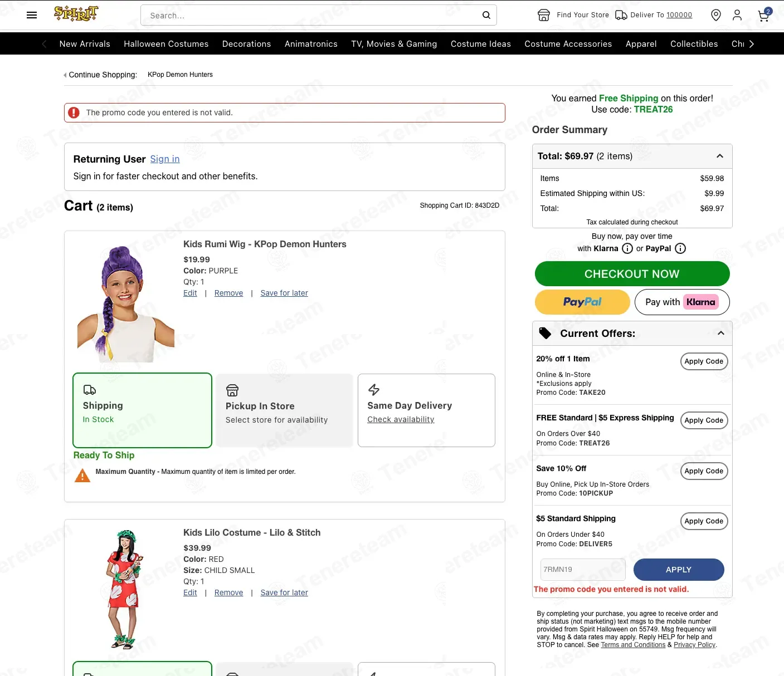Open the Halloween Costumes menu
This screenshot has height=676, width=784.
click(x=166, y=44)
